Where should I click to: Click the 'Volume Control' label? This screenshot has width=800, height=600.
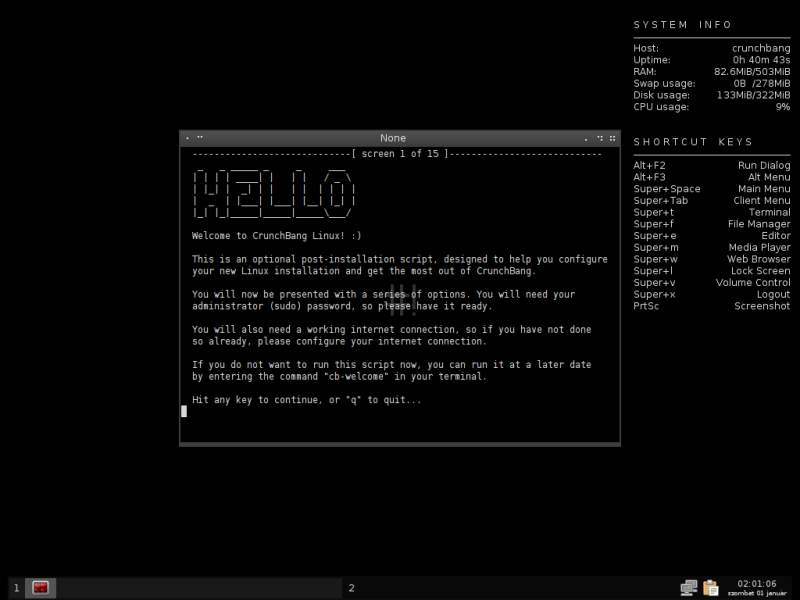pos(753,283)
